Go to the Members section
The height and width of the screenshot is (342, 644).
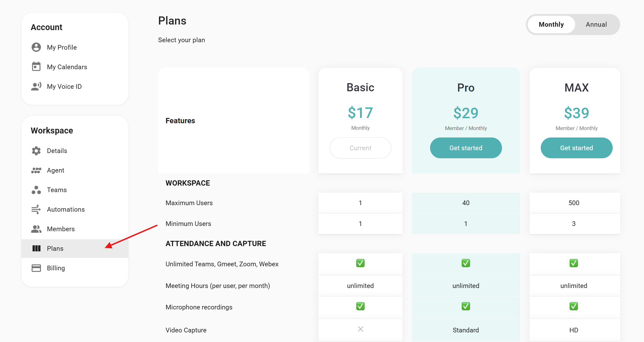click(x=61, y=229)
